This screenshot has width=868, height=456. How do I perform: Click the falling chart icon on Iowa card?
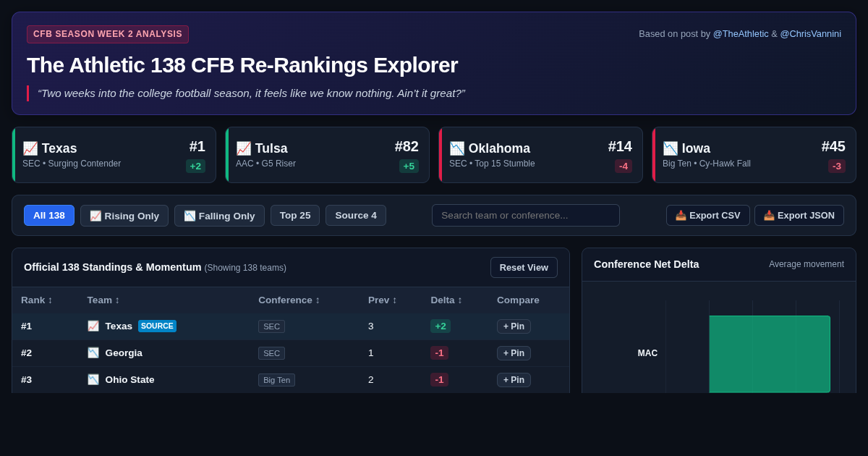click(x=671, y=148)
